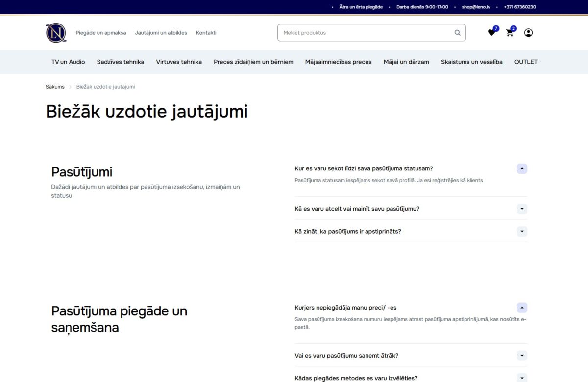Viewport: 588px width, 382px height.
Task: Collapse the answered question about pasūtījuma statusam
Action: pyautogui.click(x=521, y=168)
